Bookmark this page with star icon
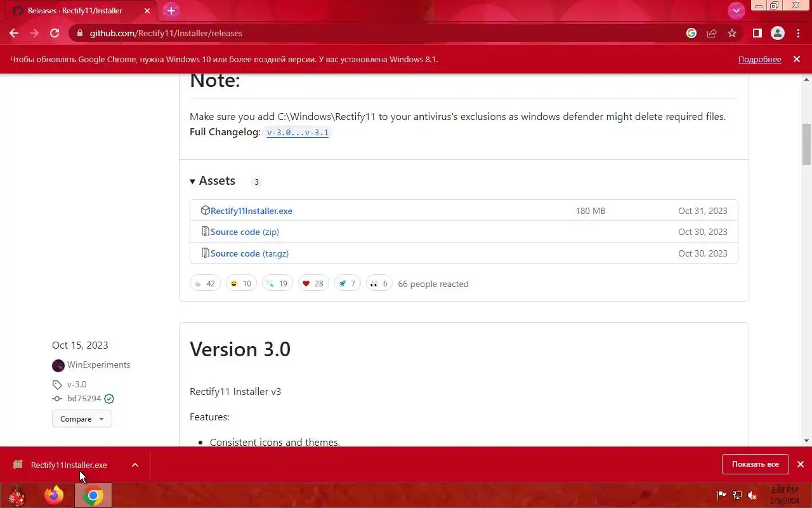 pyautogui.click(x=732, y=33)
